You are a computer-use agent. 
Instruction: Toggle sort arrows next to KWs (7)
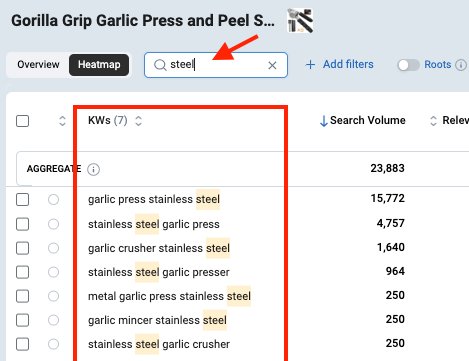click(x=138, y=121)
